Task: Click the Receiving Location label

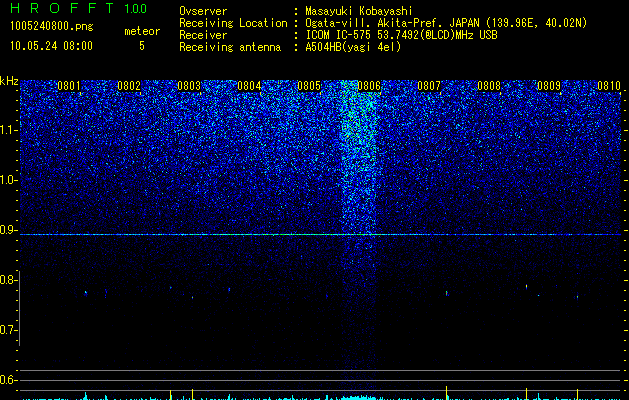Action: [233, 23]
